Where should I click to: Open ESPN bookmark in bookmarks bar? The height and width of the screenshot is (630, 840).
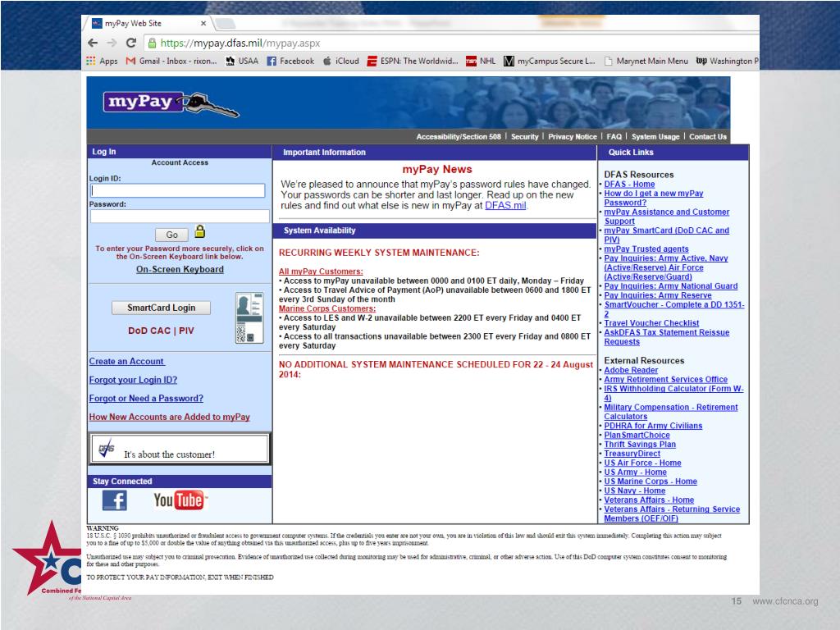[413, 61]
